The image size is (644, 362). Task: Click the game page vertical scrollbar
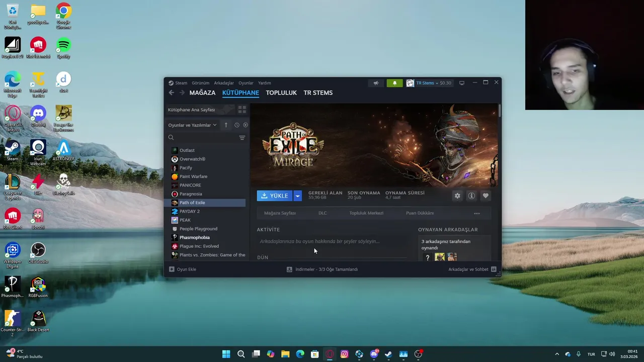pyautogui.click(x=500, y=112)
